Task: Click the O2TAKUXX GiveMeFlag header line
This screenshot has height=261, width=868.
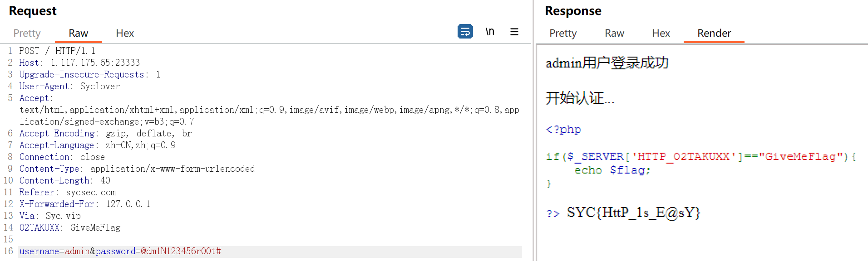Action: [70, 227]
